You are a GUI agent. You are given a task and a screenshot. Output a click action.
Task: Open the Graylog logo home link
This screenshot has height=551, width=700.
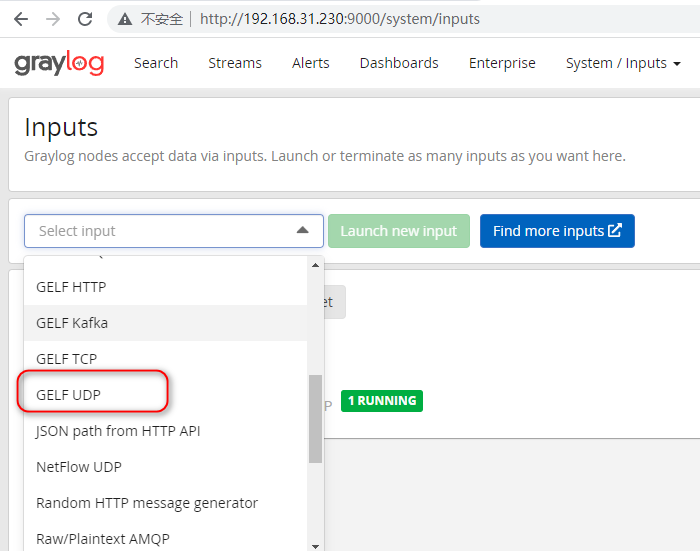click(x=59, y=63)
